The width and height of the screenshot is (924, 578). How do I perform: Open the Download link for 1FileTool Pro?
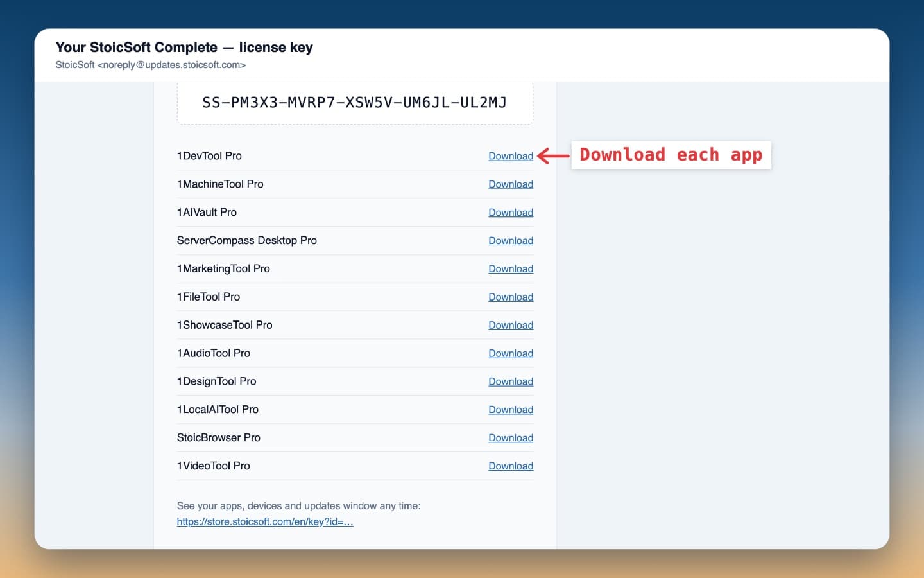point(511,297)
